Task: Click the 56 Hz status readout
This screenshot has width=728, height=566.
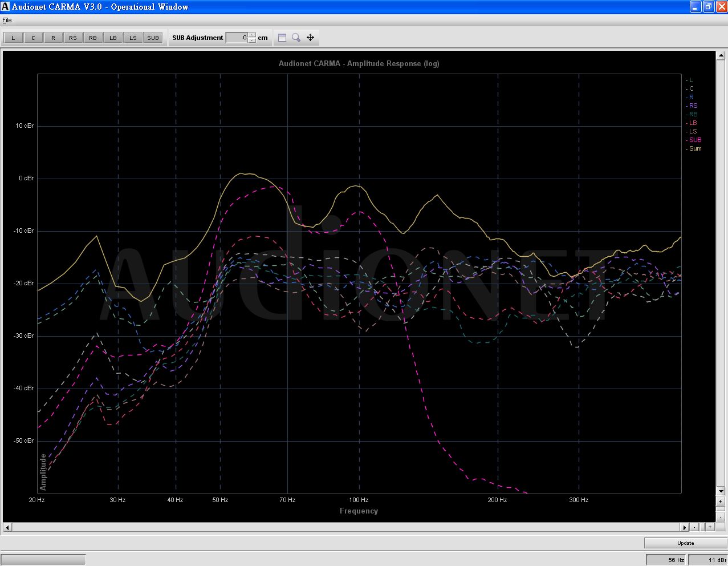Action: (x=665, y=560)
